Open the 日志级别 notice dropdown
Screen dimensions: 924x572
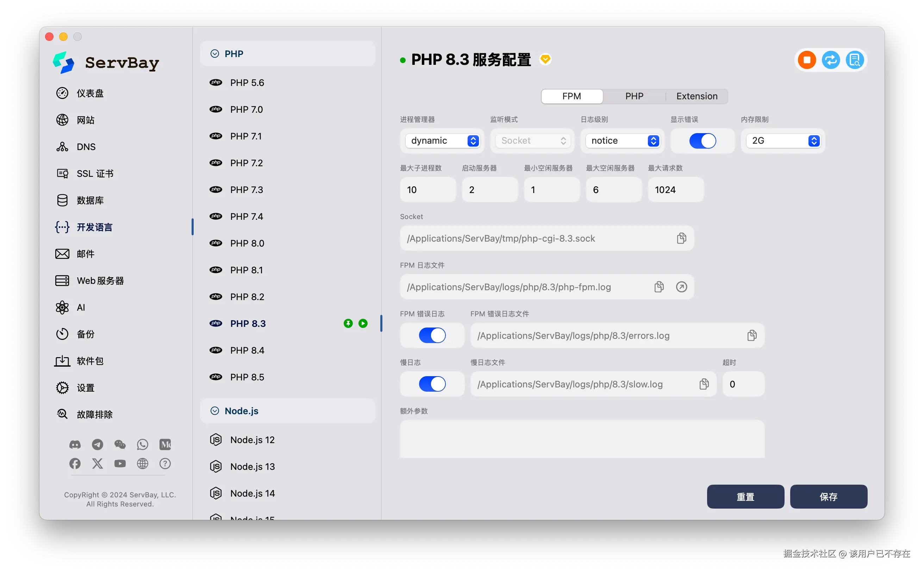point(622,141)
